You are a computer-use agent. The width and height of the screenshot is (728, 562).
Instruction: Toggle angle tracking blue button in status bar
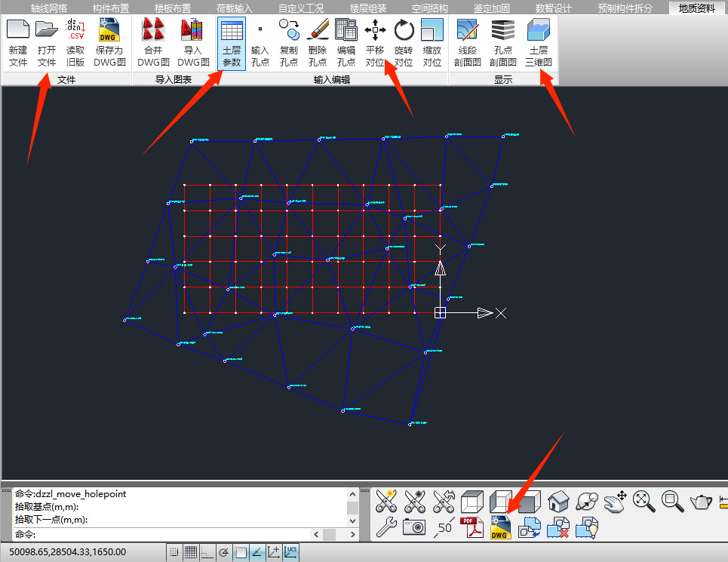tap(257, 552)
